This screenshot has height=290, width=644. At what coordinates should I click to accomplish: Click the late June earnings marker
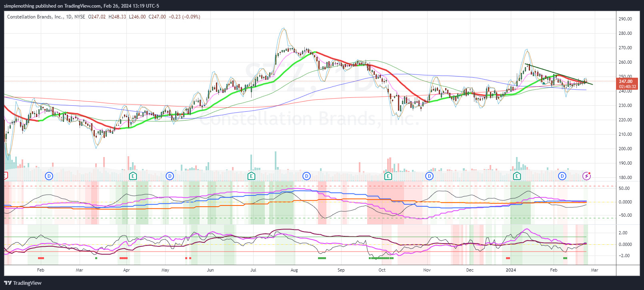click(251, 176)
